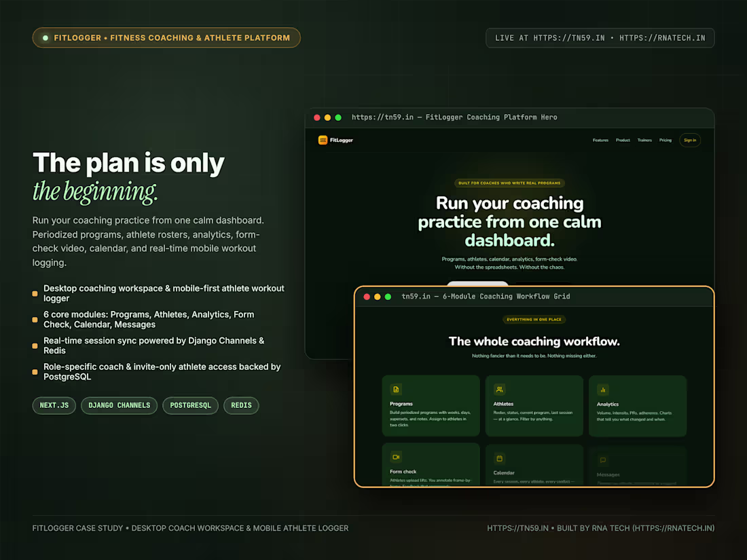The image size is (747, 560).
Task: Click the hero window title bar URL text
Action: click(454, 117)
